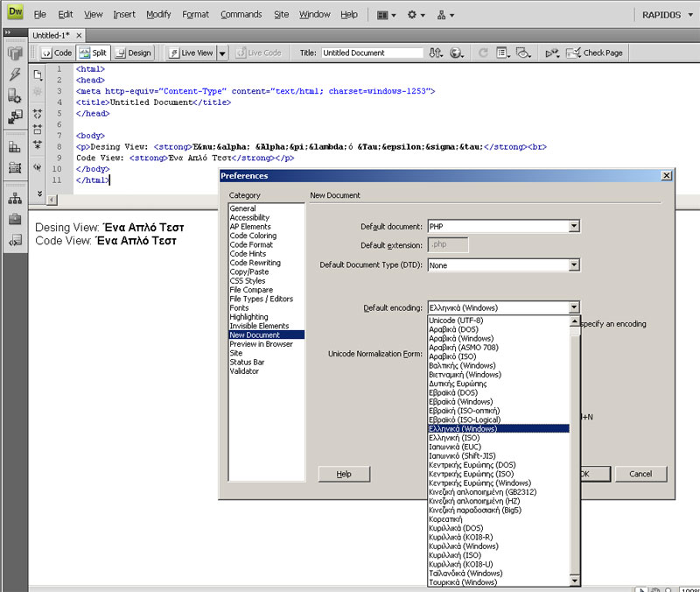Open the stacked blocks panel icon
This screenshot has width=700, height=592.
pos(15,147)
